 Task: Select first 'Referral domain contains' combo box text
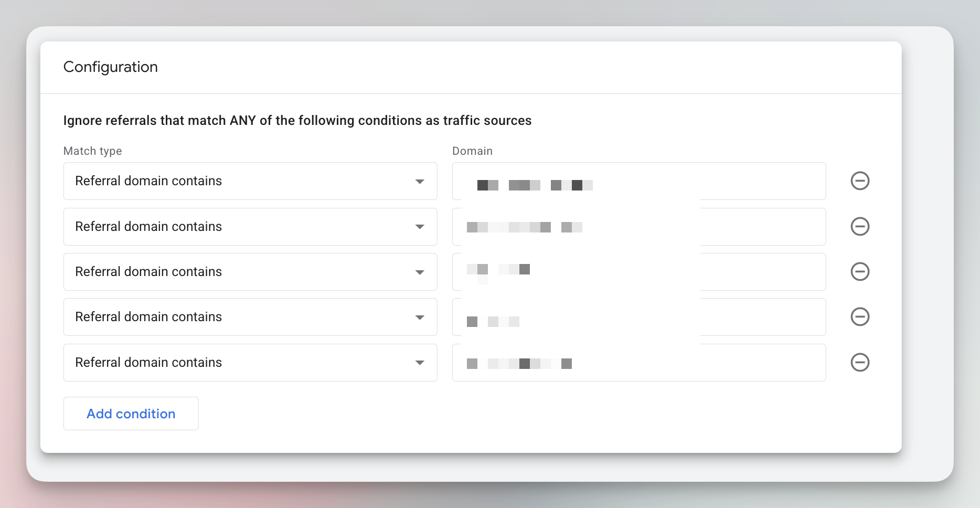coord(148,181)
